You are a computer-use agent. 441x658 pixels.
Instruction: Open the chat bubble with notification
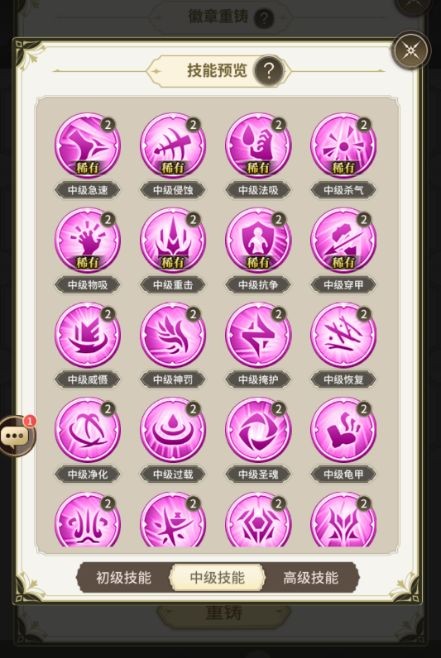click(17, 436)
